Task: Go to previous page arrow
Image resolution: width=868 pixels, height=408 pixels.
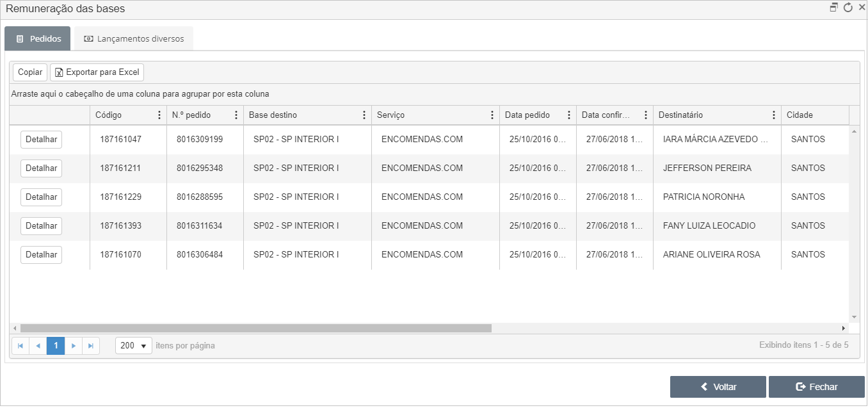Action: point(38,346)
